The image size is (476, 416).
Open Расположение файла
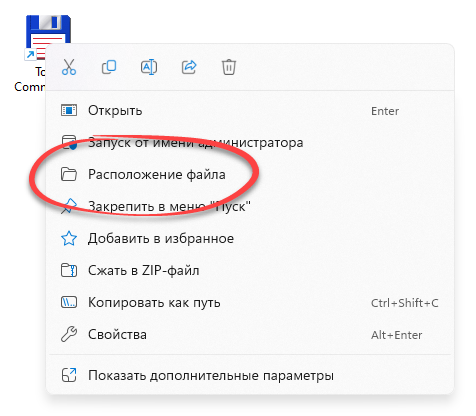point(250,175)
